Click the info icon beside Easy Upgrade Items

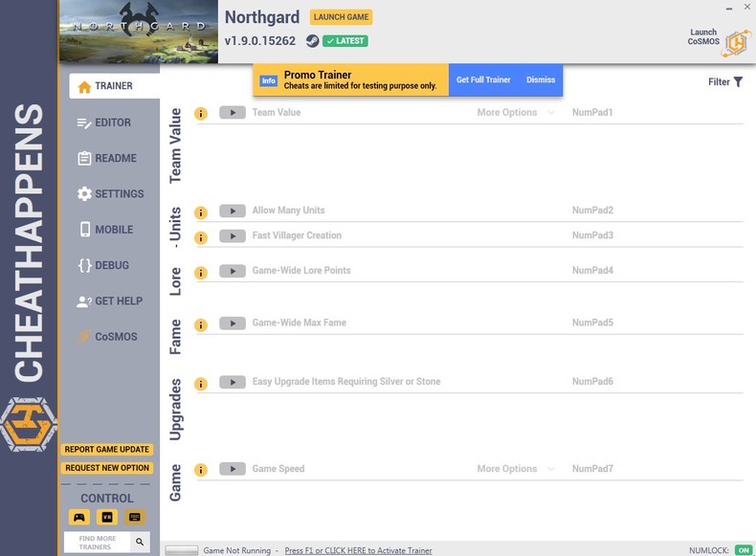coord(201,384)
